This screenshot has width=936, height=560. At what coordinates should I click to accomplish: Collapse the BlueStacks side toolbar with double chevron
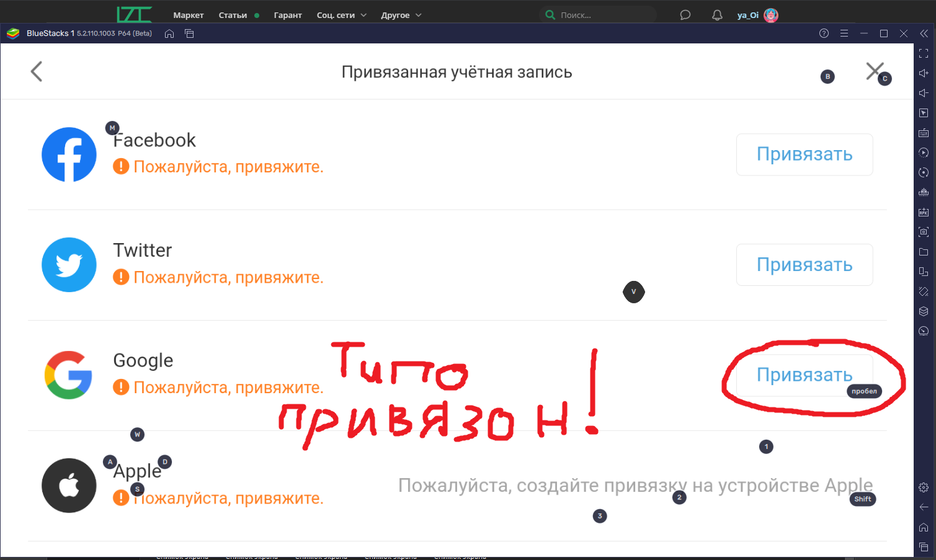pyautogui.click(x=924, y=33)
